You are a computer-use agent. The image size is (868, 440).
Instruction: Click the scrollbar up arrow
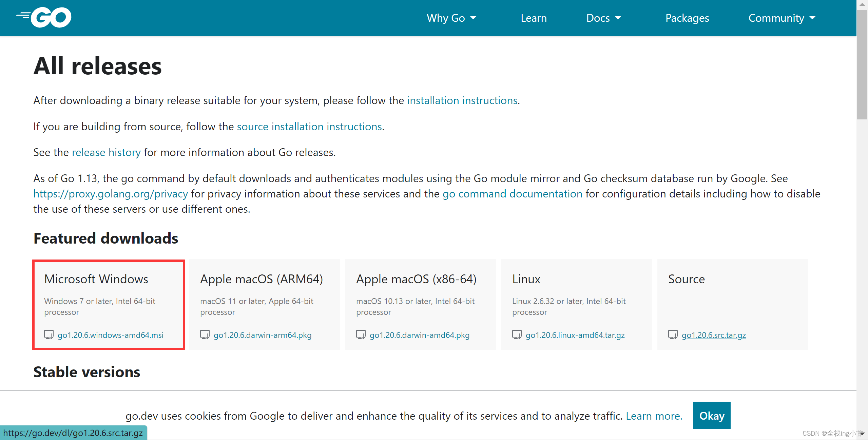click(x=862, y=4)
